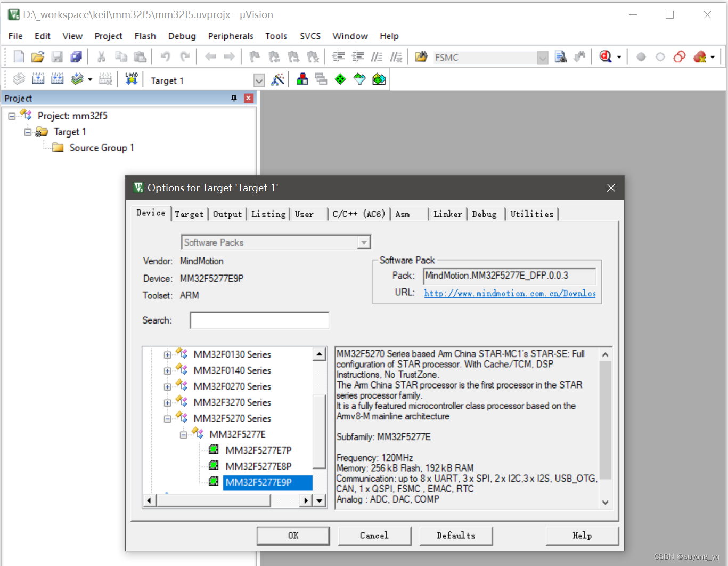This screenshot has width=728, height=566.
Task: Switch to the Debug tab
Action: (484, 214)
